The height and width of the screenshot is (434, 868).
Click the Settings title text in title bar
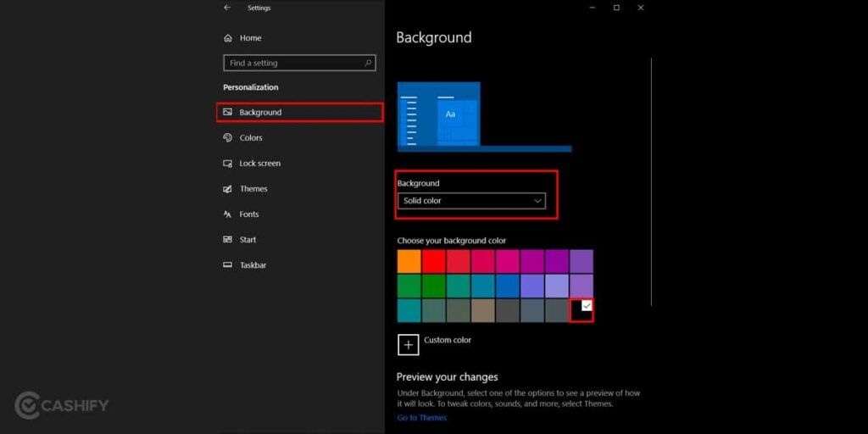pos(259,8)
